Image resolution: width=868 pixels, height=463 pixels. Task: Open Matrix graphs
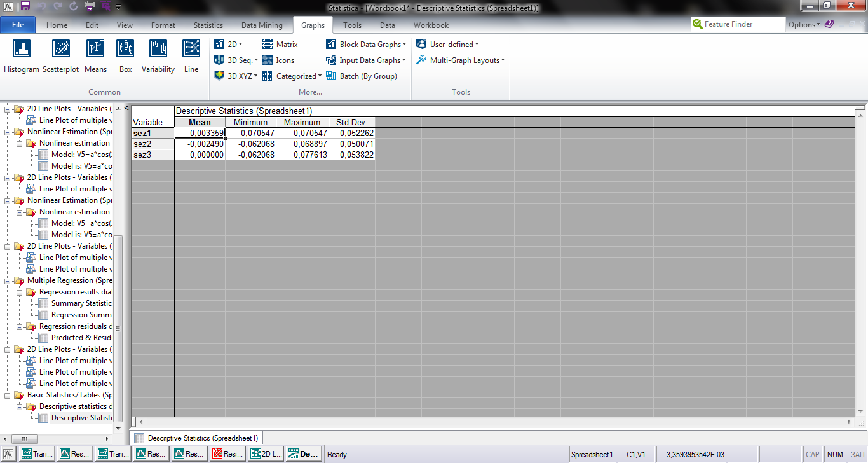(280, 45)
